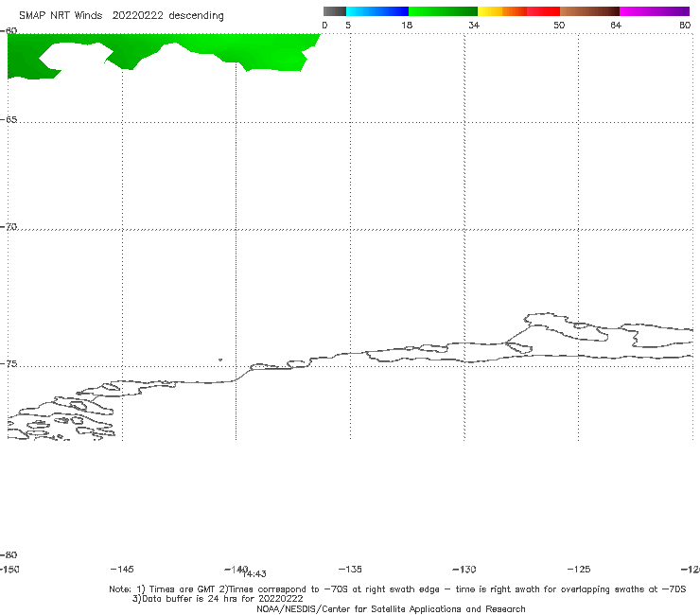The image size is (700, 615).
Task: Click the -135 longitude axis label
Action: 350,569
